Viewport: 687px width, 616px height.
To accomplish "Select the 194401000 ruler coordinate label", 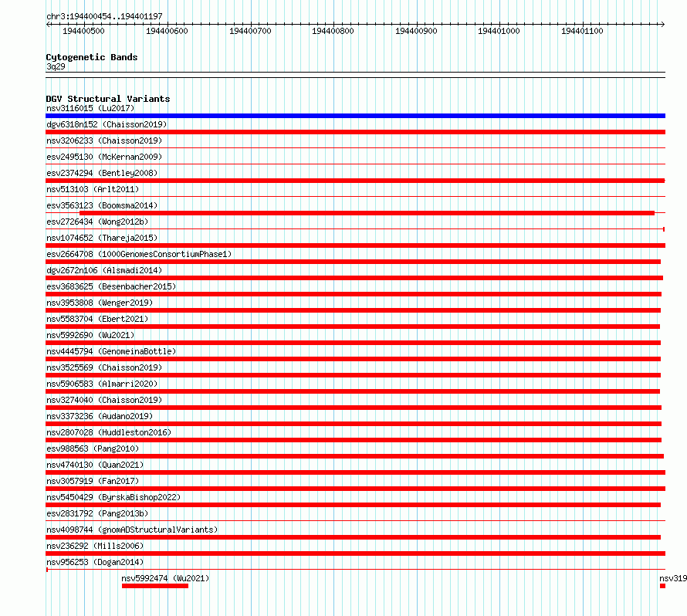I will click(499, 31).
